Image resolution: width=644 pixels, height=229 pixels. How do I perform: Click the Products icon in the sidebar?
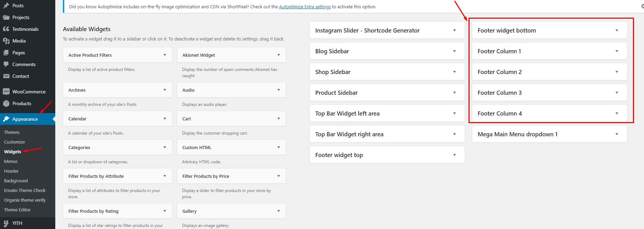pyautogui.click(x=6, y=103)
